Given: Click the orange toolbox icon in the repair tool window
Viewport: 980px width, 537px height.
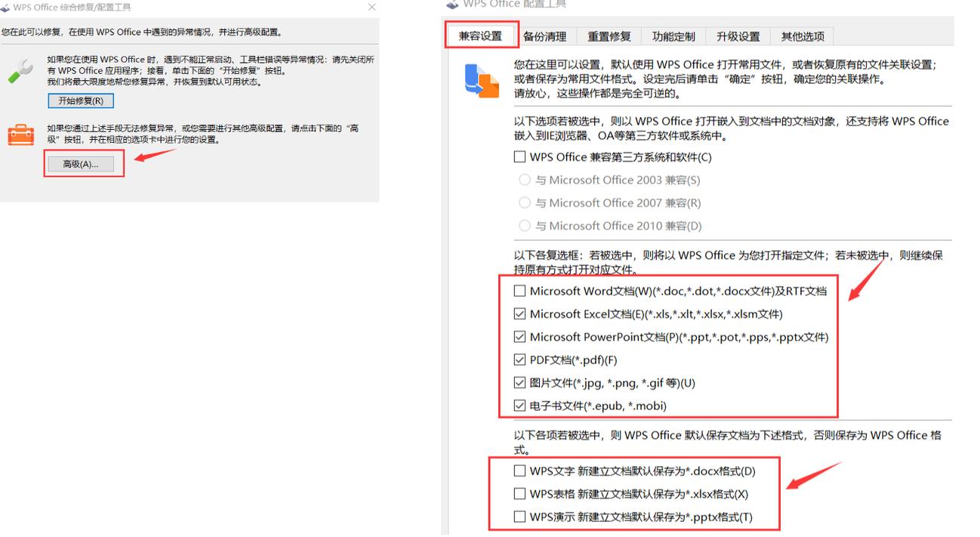Looking at the screenshot, I should pos(21,135).
